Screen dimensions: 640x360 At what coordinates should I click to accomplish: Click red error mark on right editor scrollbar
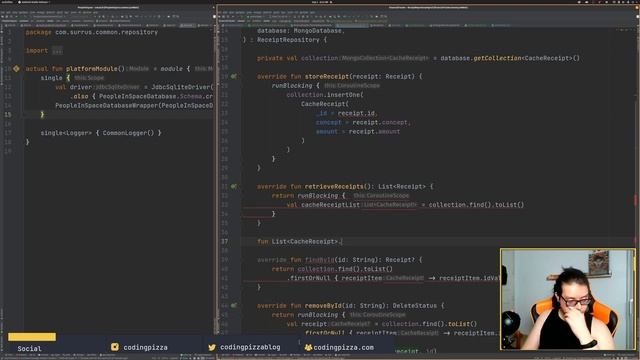636,201
